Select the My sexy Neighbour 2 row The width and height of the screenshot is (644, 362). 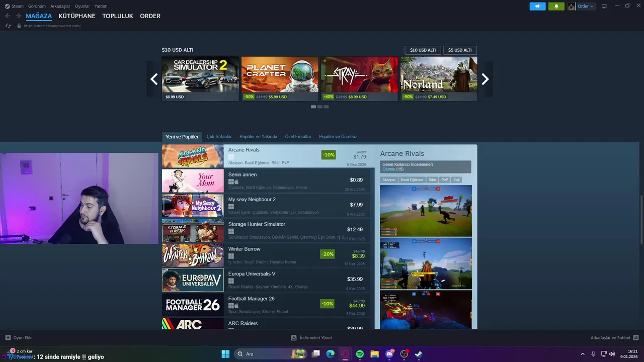pos(266,206)
